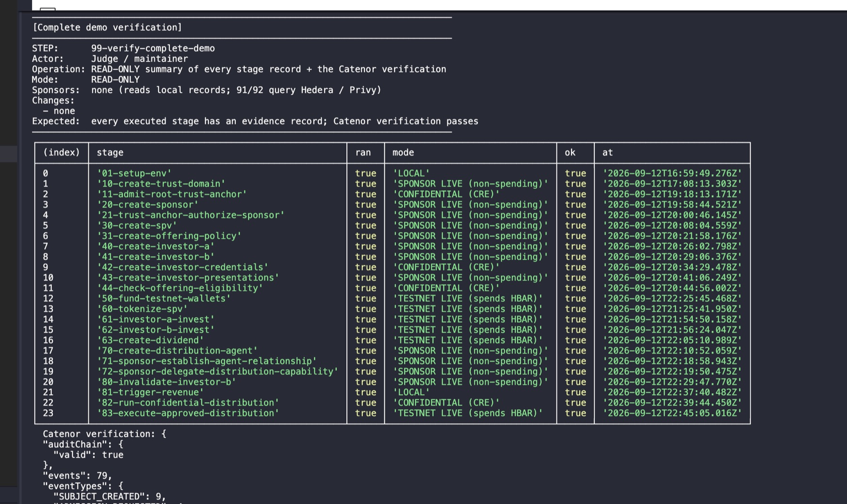Screen dimensions: 847x504
Task: Click the '"SUBJECT_CREATED": 9,' line
Action: point(110,496)
